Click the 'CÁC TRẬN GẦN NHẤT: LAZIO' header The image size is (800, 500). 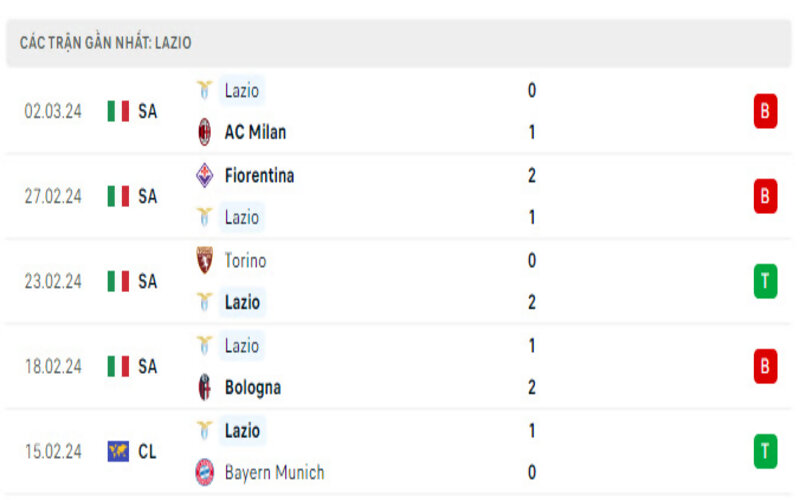tap(105, 43)
